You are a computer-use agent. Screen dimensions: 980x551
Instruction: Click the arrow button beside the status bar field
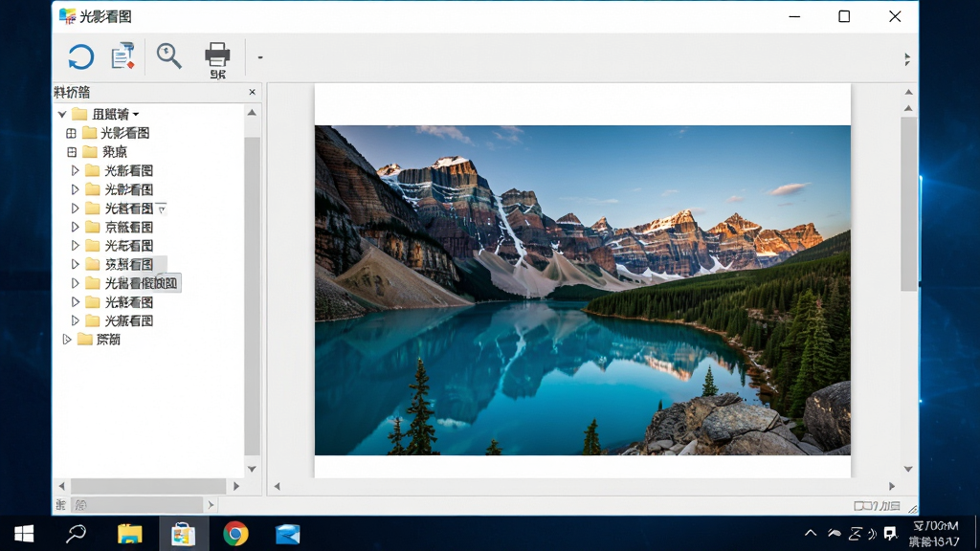pos(212,505)
